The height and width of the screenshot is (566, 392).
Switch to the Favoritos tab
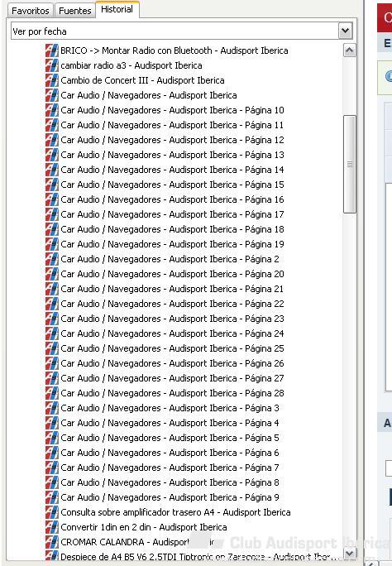point(31,11)
